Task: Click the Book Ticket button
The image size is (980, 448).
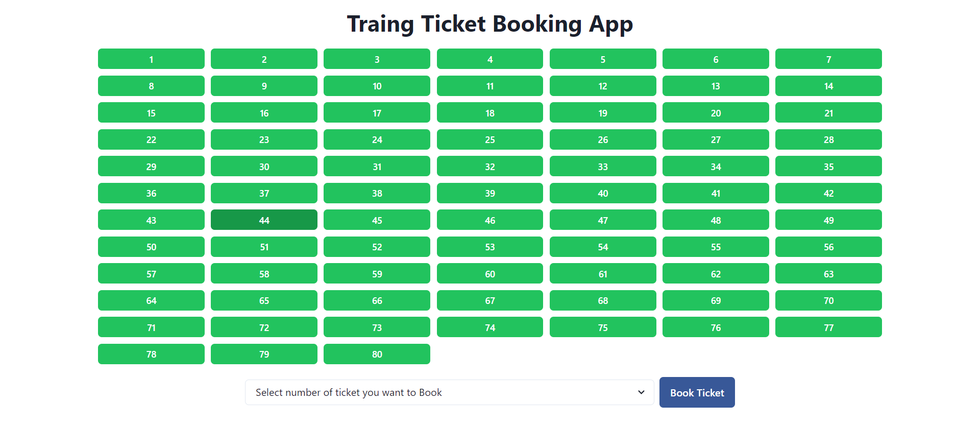Action: (697, 392)
